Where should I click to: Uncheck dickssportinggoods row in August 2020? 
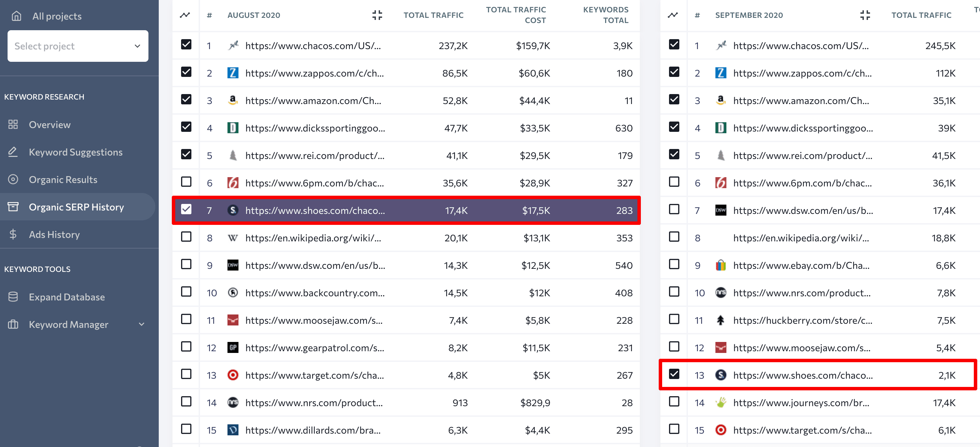click(186, 127)
